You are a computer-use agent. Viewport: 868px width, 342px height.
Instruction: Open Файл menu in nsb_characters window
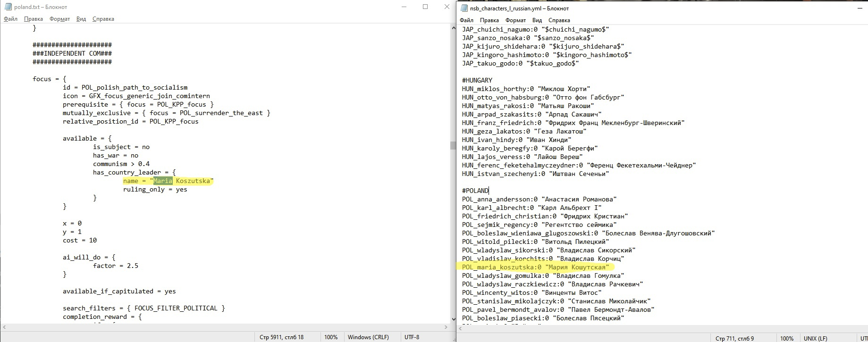point(466,20)
